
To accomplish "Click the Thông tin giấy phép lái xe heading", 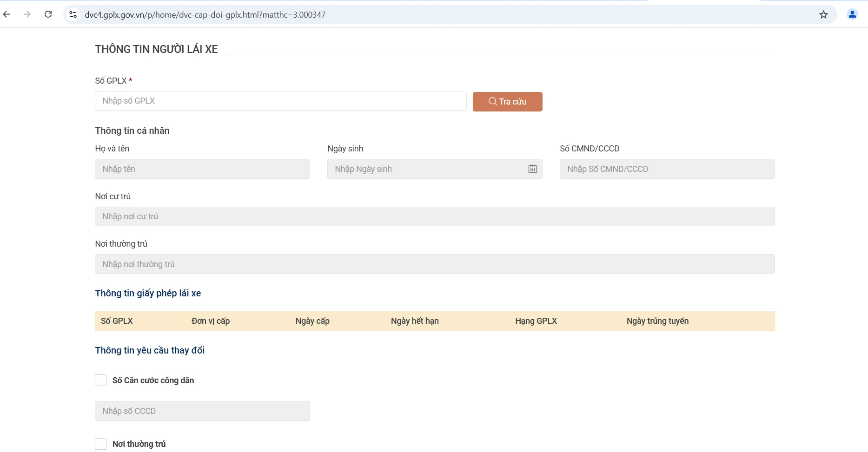I will pyautogui.click(x=148, y=293).
